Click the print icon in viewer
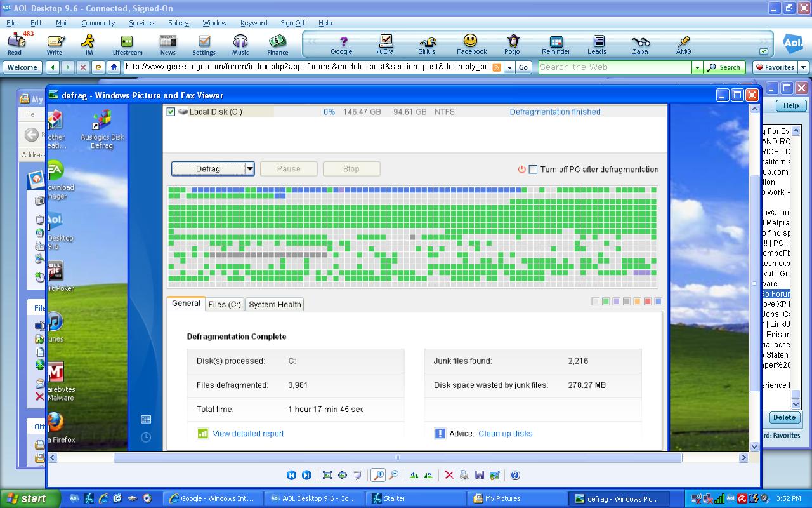The image size is (812, 508). 464,475
